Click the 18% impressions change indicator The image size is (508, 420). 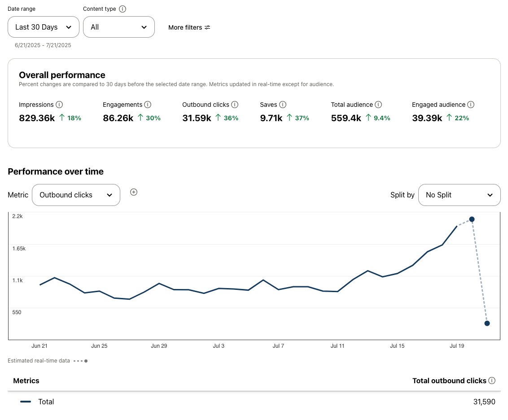pyautogui.click(x=70, y=118)
